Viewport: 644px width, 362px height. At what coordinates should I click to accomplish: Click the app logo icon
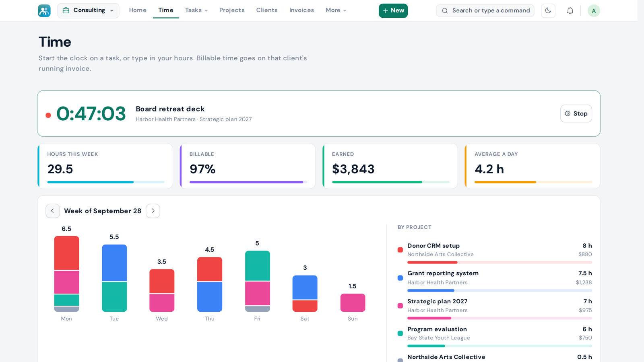coord(44,10)
